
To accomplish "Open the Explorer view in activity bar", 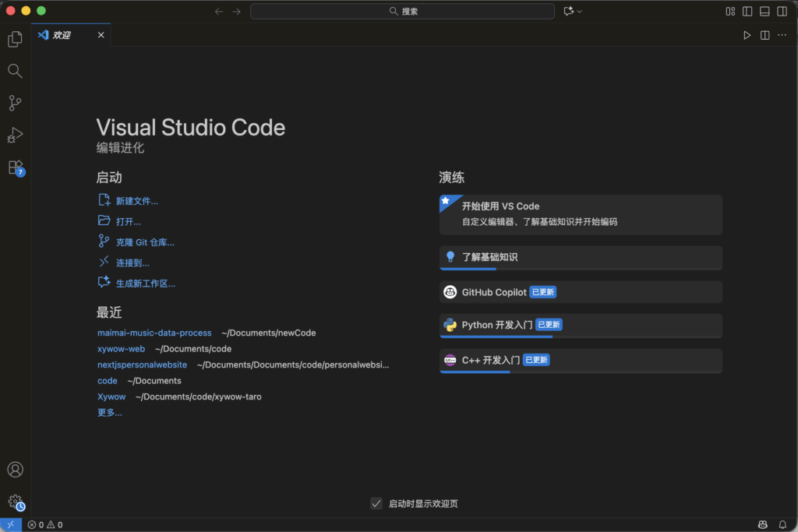I will click(15, 39).
